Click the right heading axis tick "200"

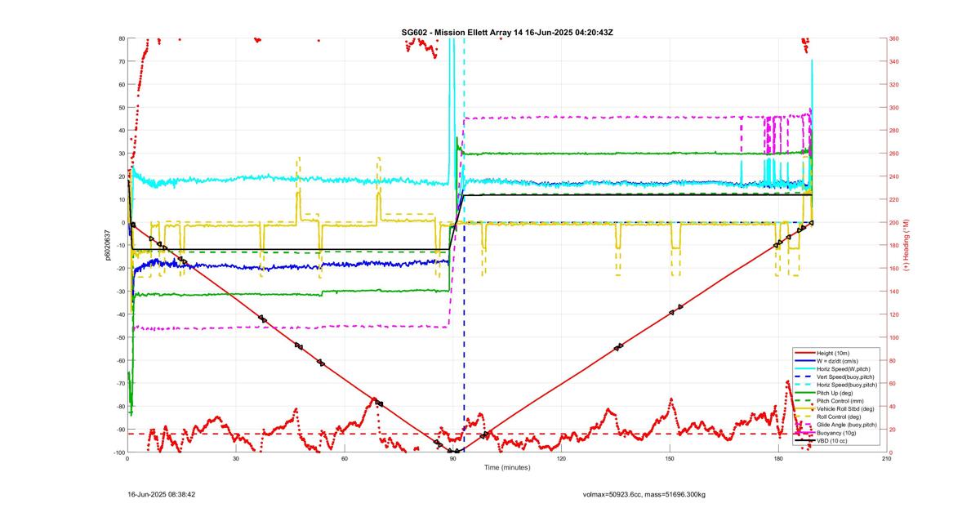[894, 222]
